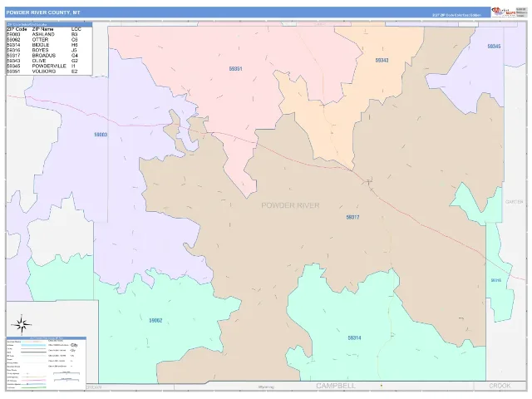Image resolution: width=532 pixels, height=399 pixels.
Task: Click the green line sample in legend
Action: coord(33,387)
